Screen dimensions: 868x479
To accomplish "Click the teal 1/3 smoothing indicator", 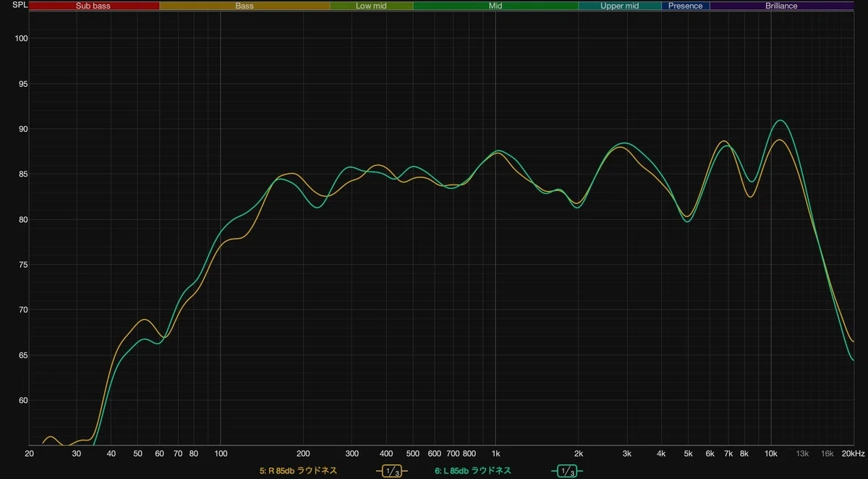I will click(566, 471).
